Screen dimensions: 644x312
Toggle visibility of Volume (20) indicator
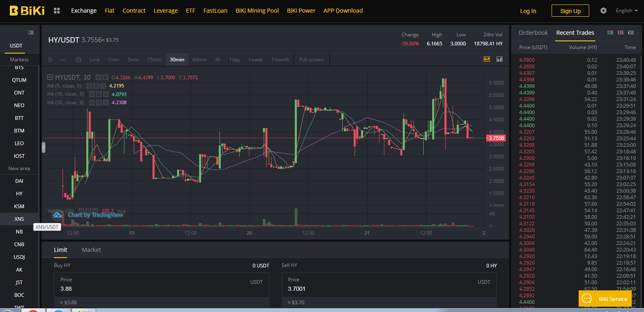(81, 211)
